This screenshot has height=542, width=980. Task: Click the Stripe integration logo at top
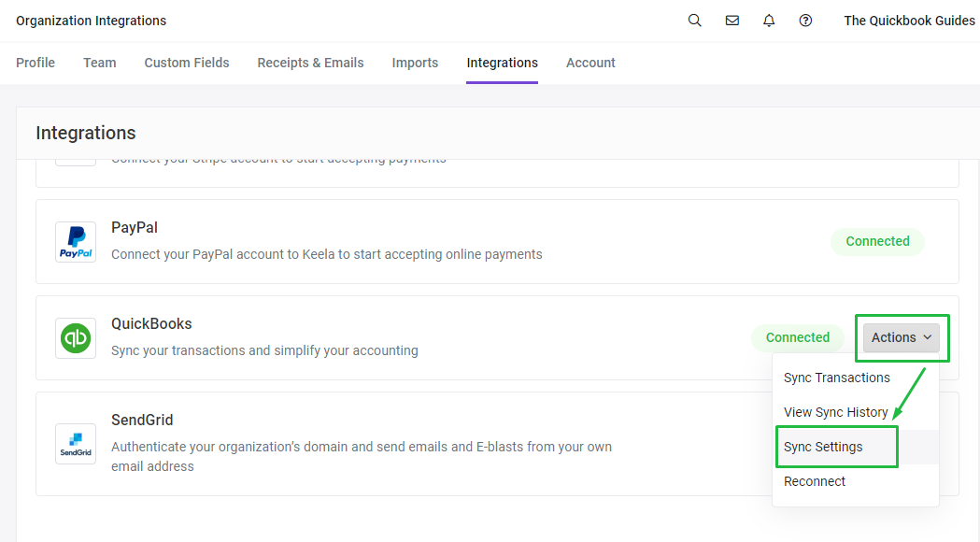(x=76, y=154)
